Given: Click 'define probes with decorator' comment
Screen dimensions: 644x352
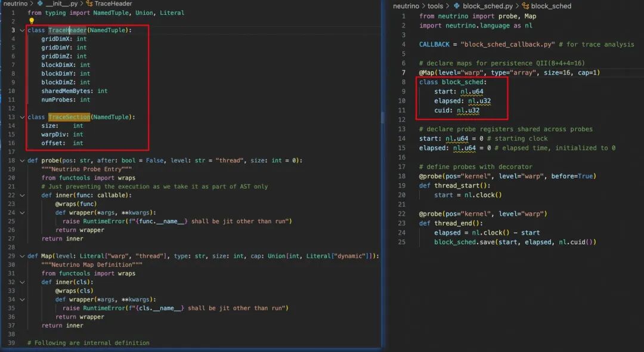Looking at the screenshot, I should 476,167.
